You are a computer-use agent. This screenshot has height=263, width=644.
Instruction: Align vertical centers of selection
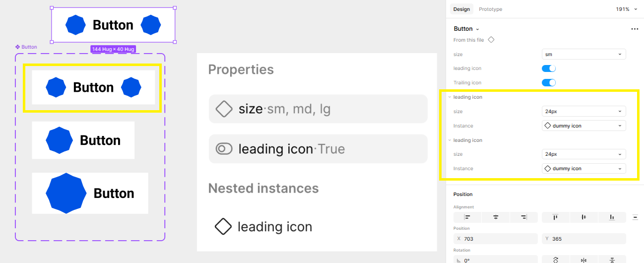[583, 217]
